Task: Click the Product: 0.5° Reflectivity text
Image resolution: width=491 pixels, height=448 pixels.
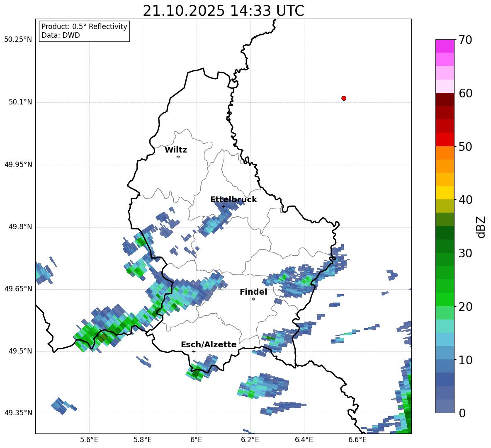Action: [84, 27]
